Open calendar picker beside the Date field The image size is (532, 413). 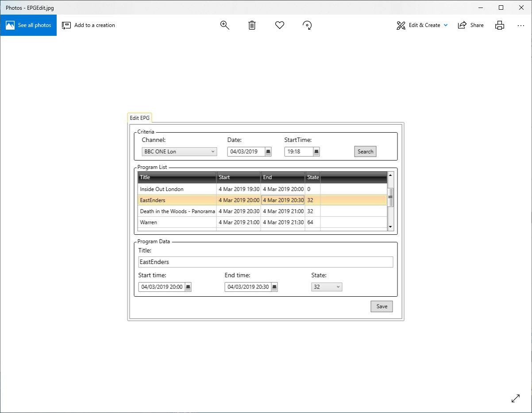pos(268,152)
